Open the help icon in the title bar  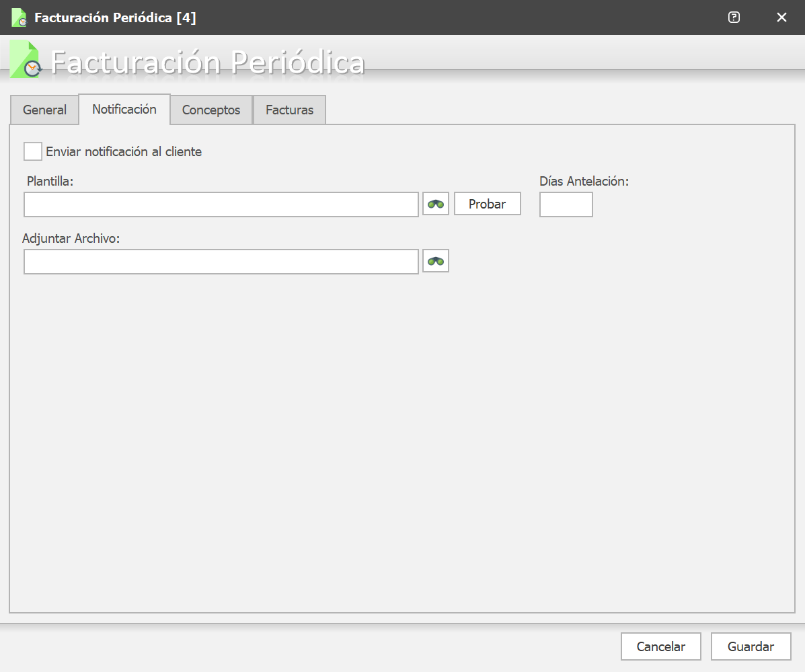[734, 17]
